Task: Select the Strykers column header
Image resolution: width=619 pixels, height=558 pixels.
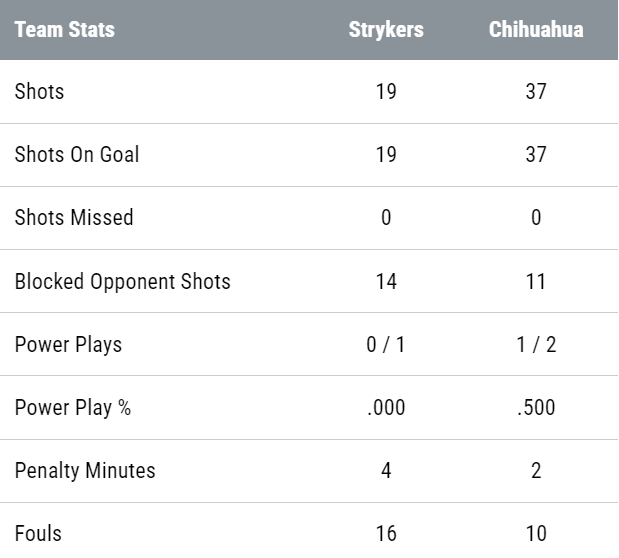Action: click(386, 30)
